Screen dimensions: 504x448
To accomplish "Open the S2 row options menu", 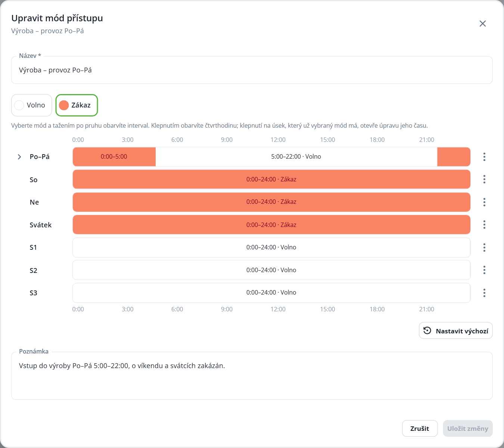I will pos(484,270).
